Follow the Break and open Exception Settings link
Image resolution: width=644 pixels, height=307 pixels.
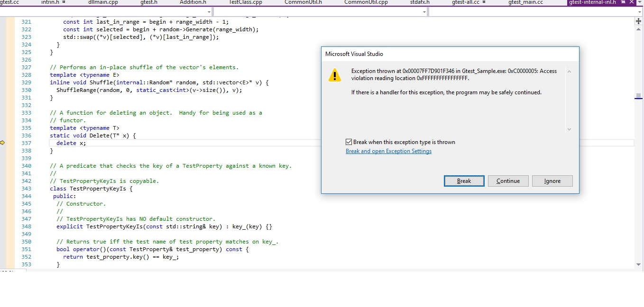388,151
